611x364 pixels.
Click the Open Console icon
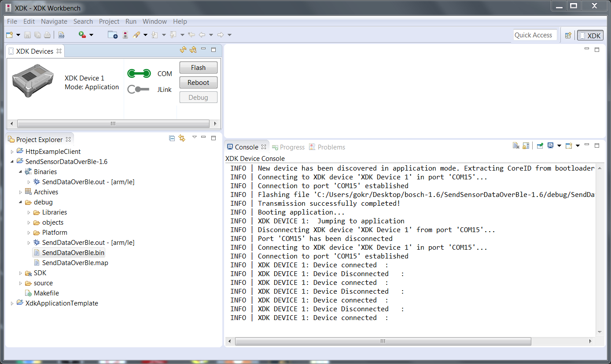click(x=569, y=146)
